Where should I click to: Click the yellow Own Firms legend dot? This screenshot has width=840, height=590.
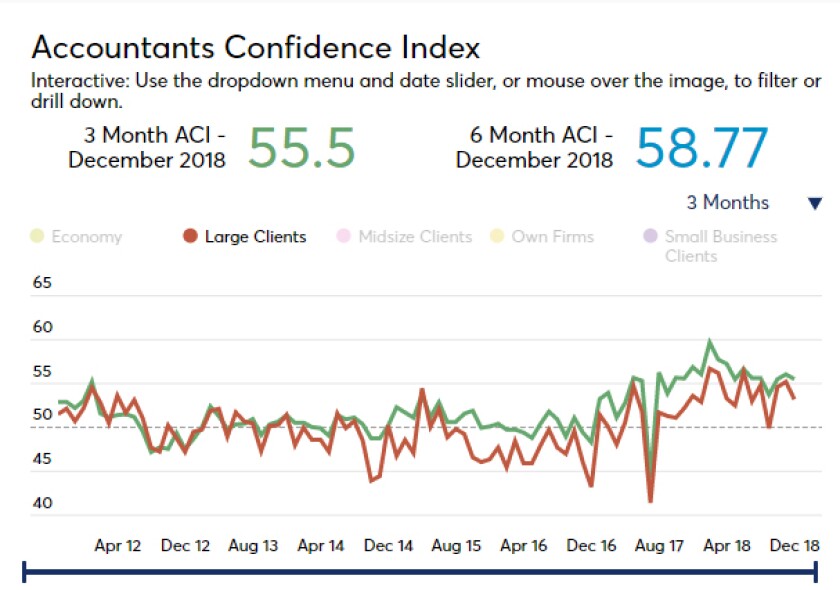pyautogui.click(x=497, y=236)
